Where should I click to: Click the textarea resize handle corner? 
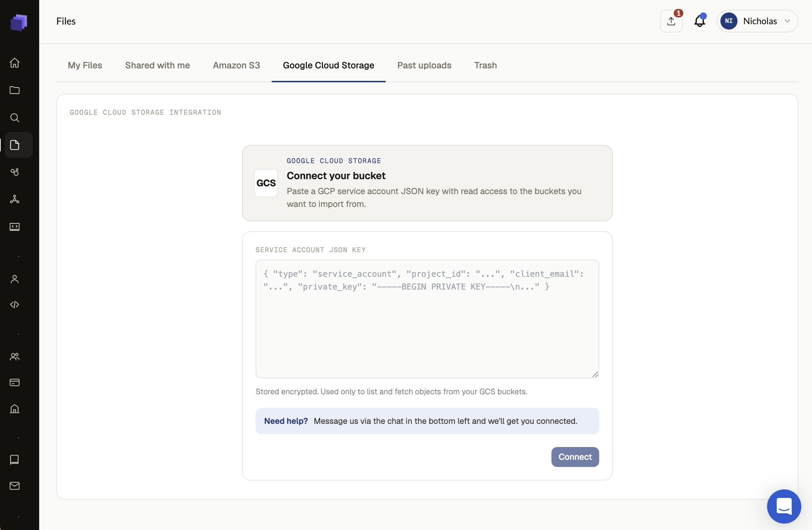coord(595,374)
